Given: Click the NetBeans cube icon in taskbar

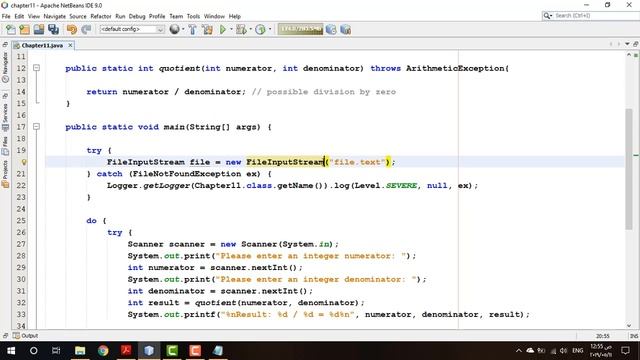Looking at the screenshot, I should point(149,351).
